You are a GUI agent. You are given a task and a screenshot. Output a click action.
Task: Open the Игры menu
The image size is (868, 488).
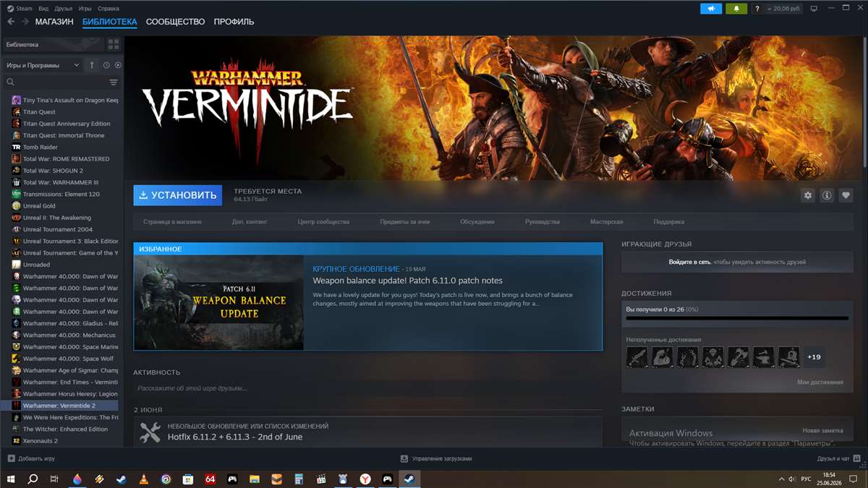coord(85,9)
